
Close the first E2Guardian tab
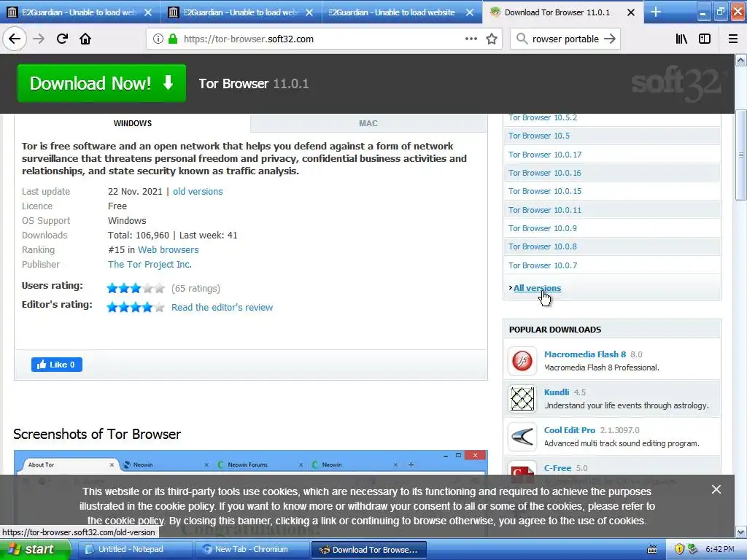point(148,12)
